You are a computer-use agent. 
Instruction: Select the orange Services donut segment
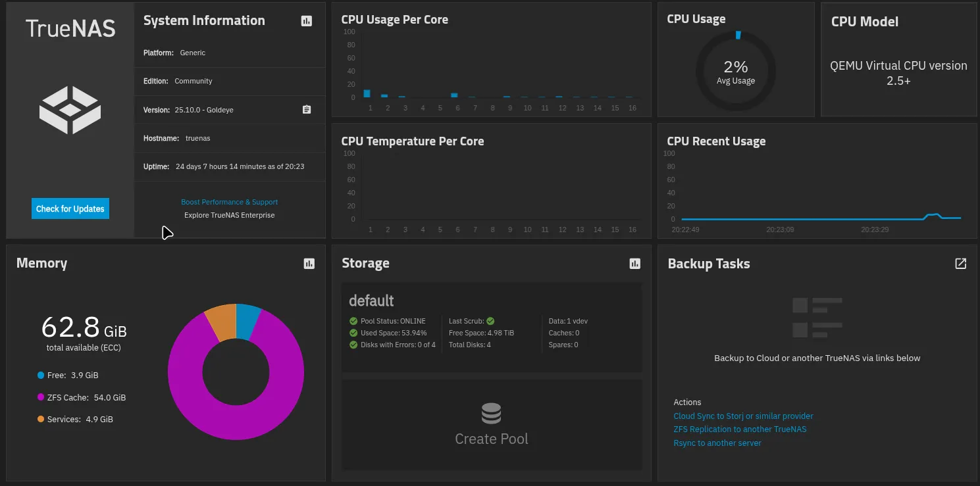pos(221,323)
